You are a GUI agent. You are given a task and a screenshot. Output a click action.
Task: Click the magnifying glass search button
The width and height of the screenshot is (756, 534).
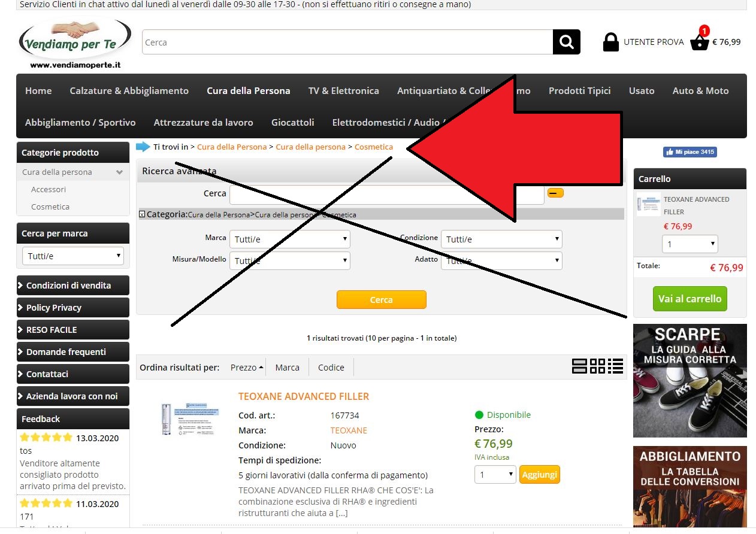pyautogui.click(x=566, y=42)
